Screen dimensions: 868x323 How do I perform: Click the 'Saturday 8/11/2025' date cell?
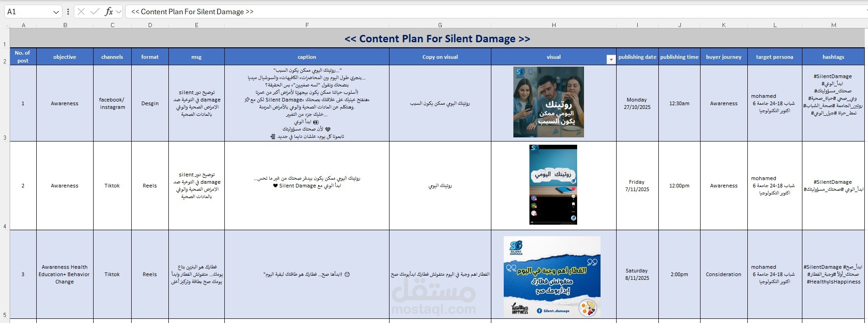[637, 274]
